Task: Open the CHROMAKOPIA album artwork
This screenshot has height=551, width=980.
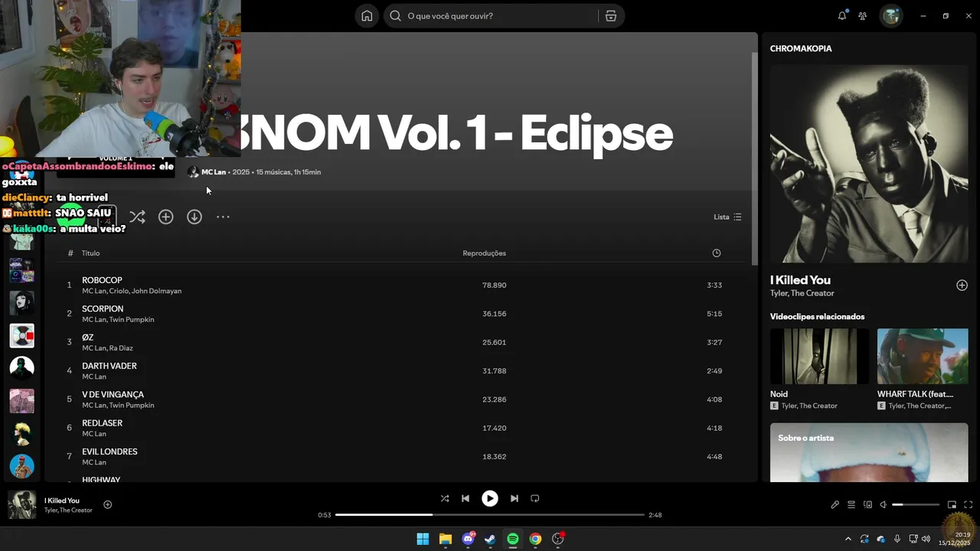Action: coord(869,164)
